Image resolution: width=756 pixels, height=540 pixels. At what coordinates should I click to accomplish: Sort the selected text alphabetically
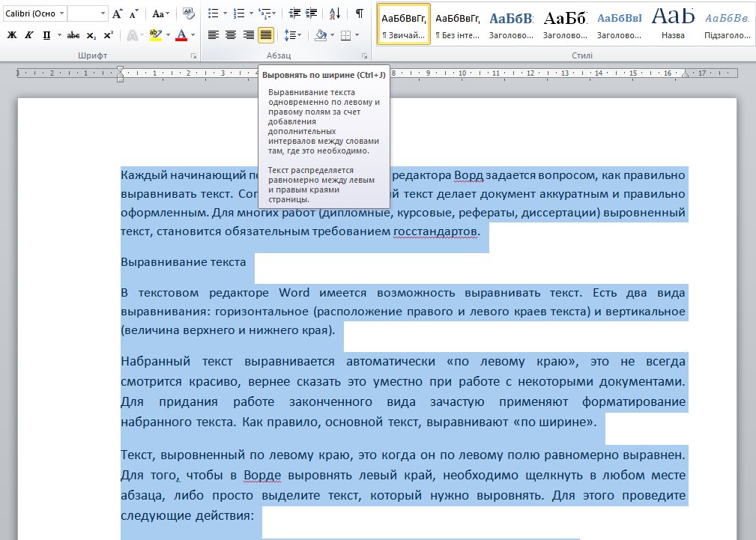click(334, 13)
